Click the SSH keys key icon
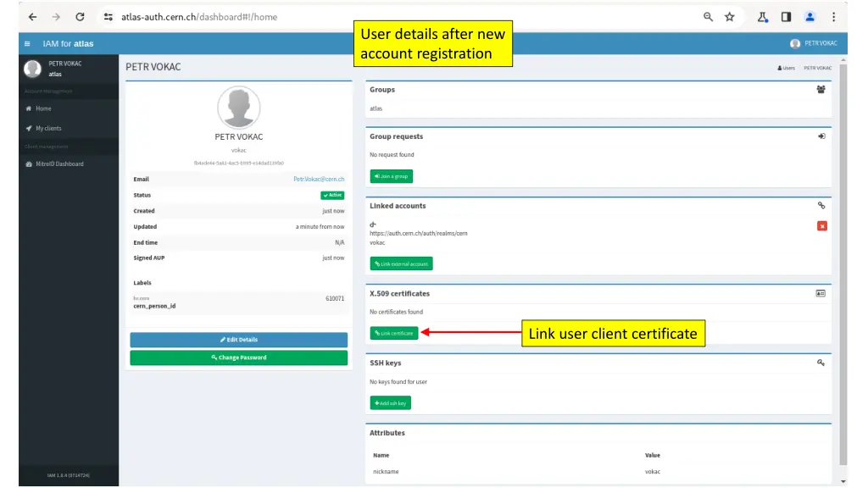Viewport: 868px width, 488px height. [x=821, y=363]
